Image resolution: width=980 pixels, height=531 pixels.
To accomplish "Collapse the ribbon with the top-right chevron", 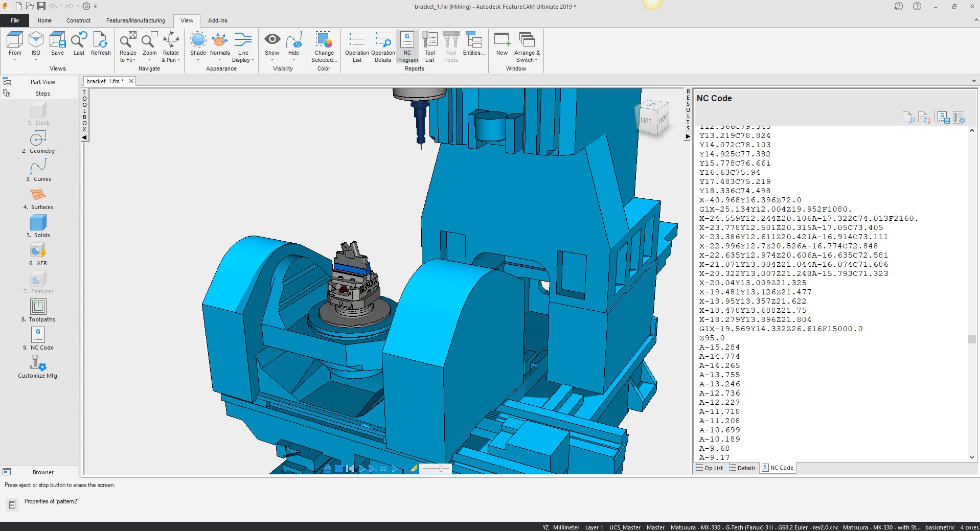I will pyautogui.click(x=975, y=20).
